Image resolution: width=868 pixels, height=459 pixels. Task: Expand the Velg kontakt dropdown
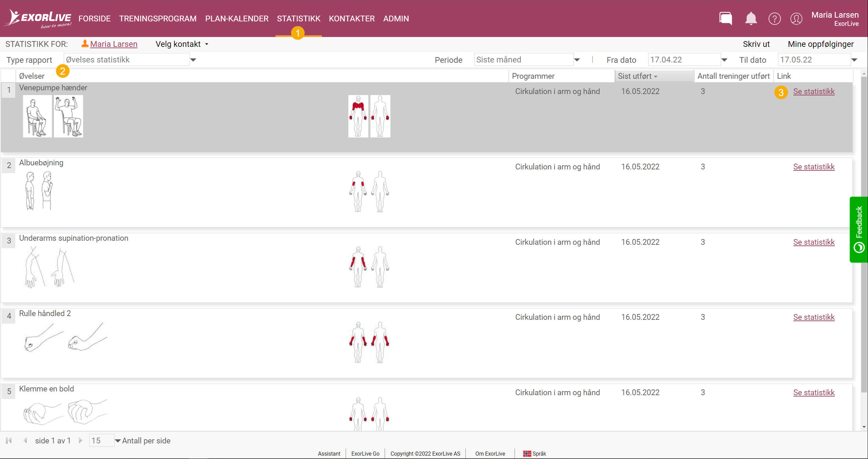point(182,44)
